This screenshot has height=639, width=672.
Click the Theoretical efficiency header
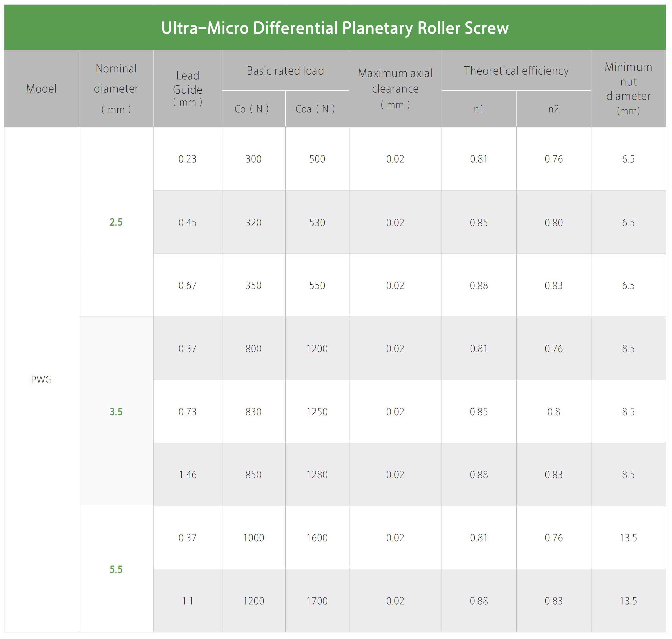(516, 70)
